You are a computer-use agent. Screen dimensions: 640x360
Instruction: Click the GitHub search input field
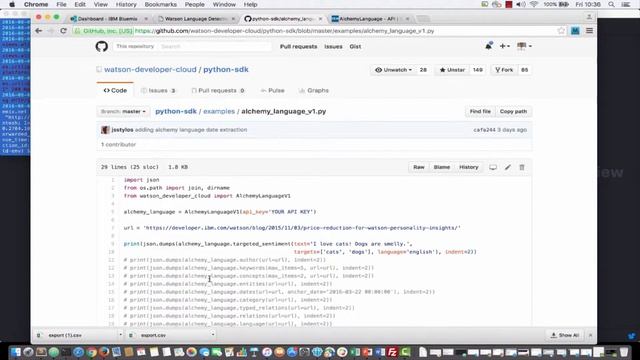click(x=215, y=46)
